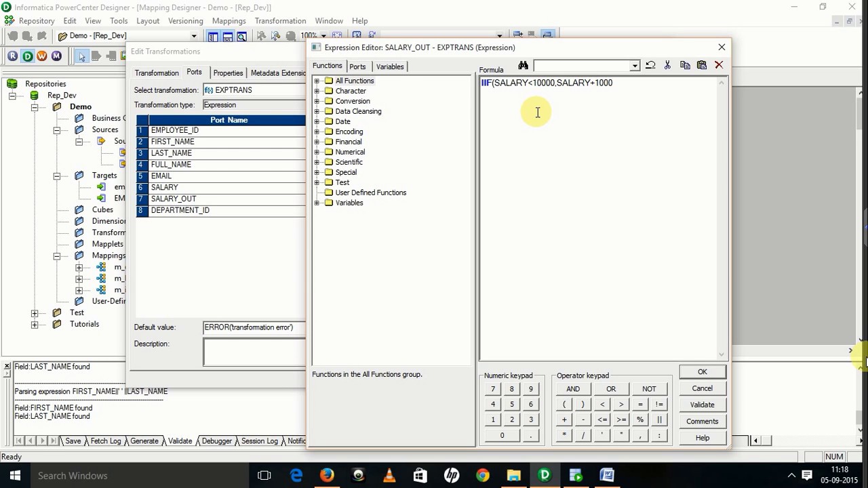
Task: Collapse the Demo folder in the Navigator
Action: [x=35, y=107]
